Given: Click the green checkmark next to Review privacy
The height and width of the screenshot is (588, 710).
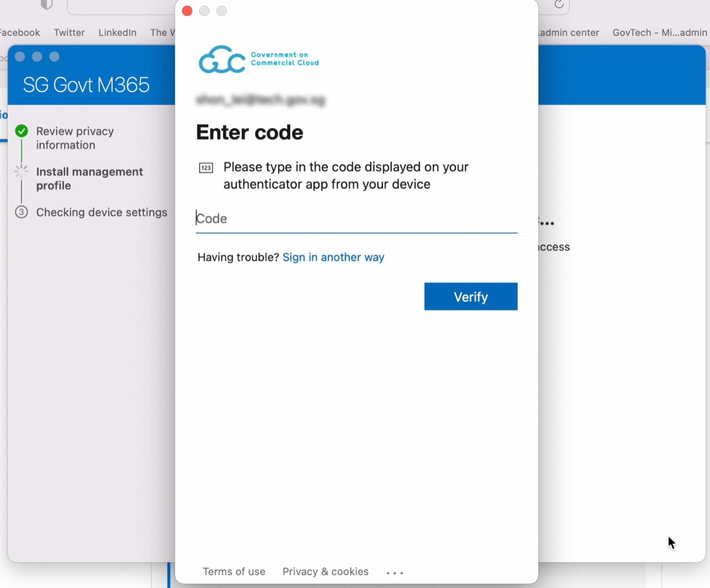Looking at the screenshot, I should (x=22, y=131).
